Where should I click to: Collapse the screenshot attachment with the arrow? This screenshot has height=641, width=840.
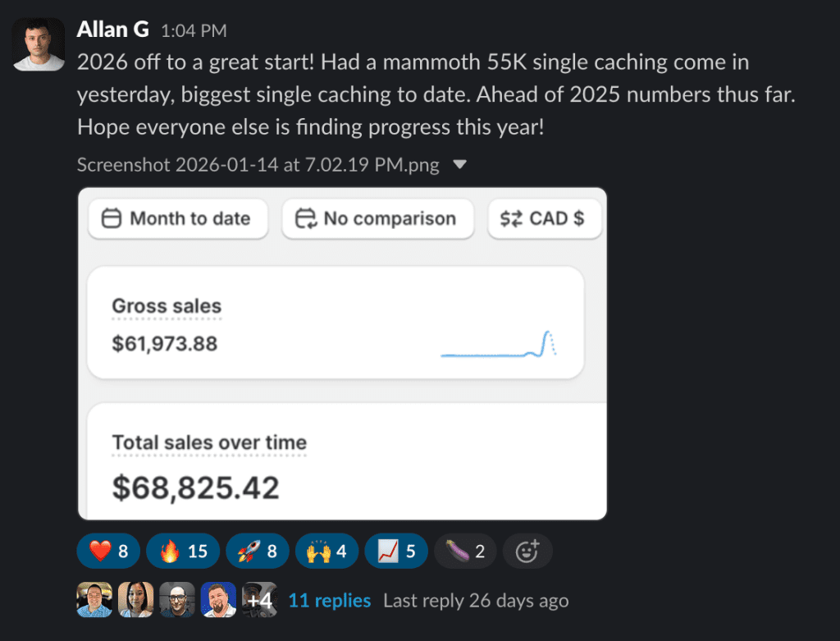click(460, 165)
